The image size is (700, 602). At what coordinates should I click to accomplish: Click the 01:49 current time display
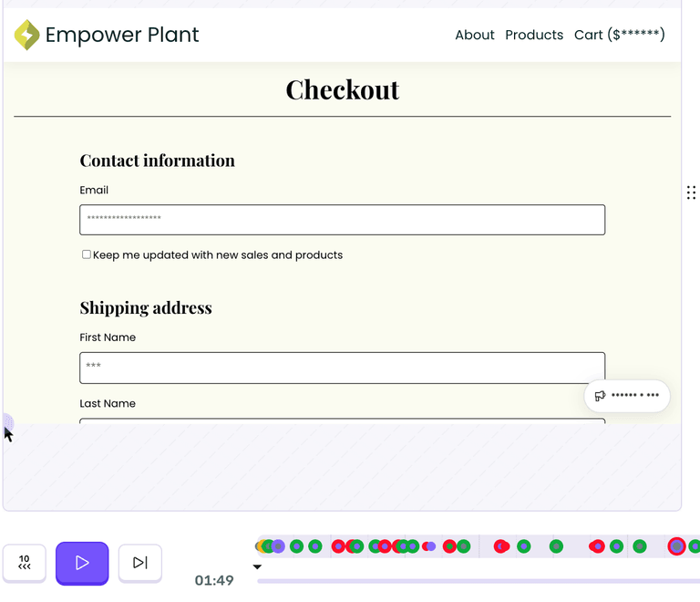214,580
